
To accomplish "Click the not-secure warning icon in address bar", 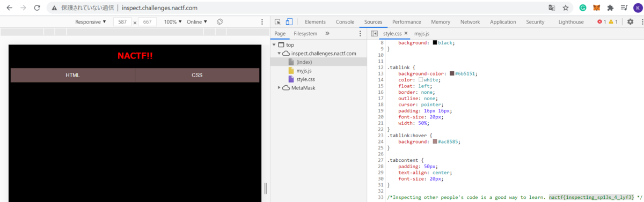I will [55, 8].
